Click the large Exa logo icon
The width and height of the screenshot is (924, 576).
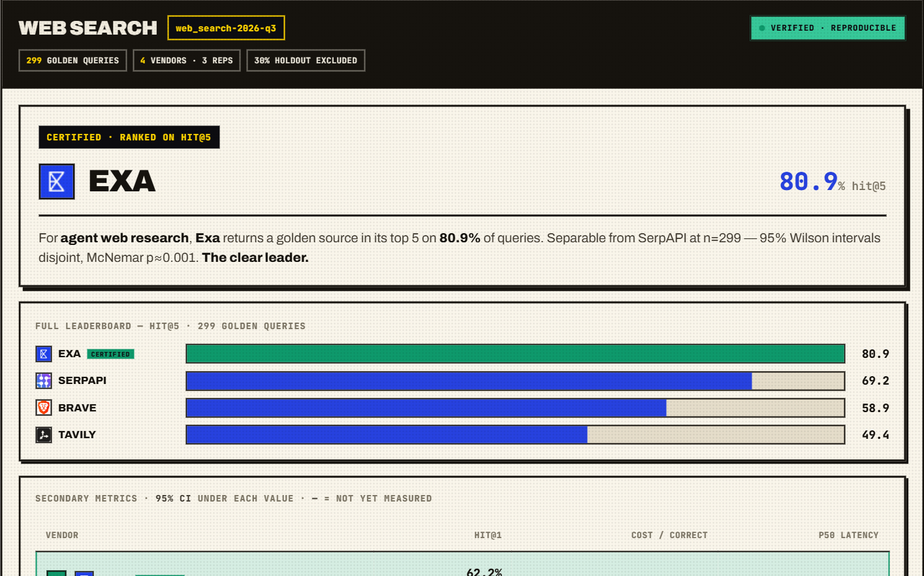[57, 182]
